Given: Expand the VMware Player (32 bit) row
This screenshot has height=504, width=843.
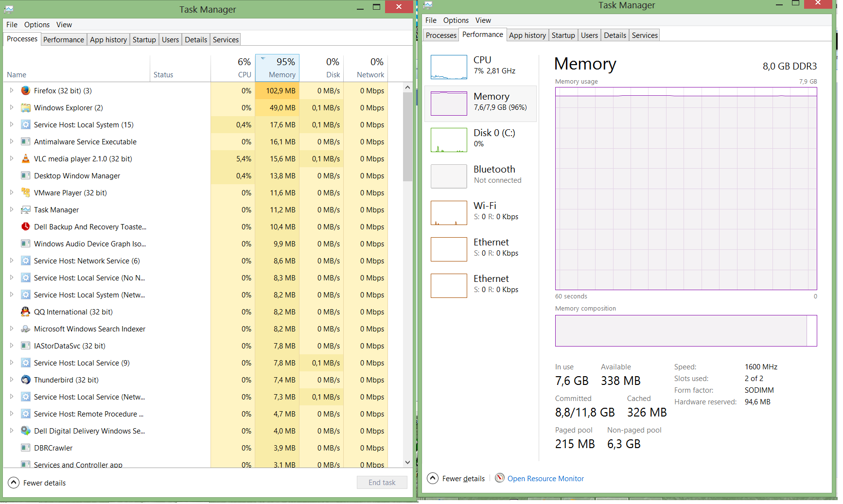Looking at the screenshot, I should coord(12,192).
